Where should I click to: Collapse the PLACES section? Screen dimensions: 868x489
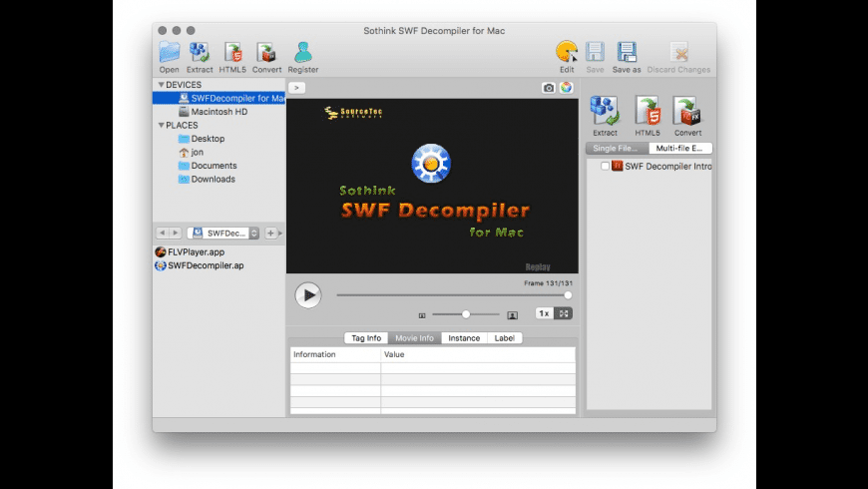(161, 125)
